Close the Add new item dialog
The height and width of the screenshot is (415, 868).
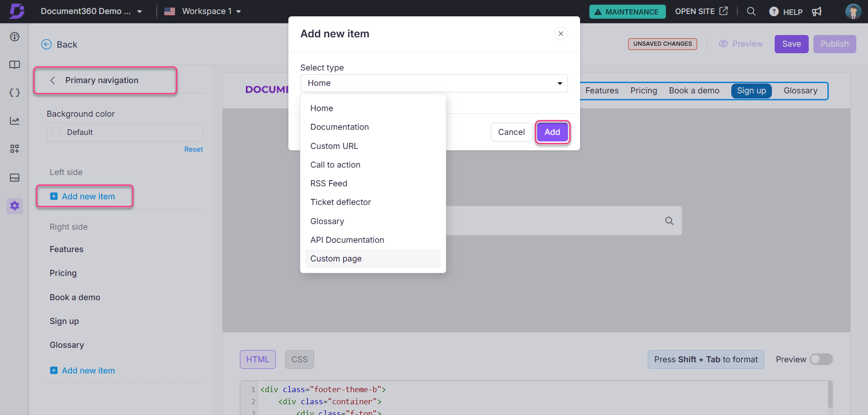tap(561, 34)
